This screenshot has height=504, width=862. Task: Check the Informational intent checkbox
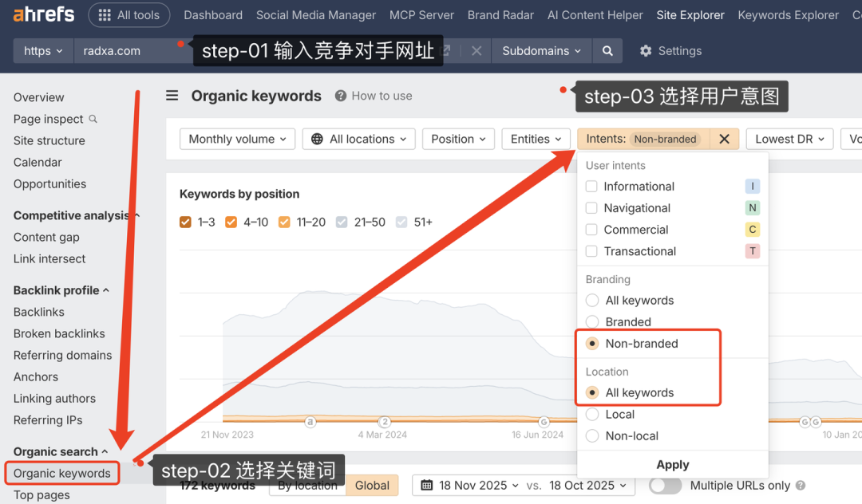tap(591, 187)
